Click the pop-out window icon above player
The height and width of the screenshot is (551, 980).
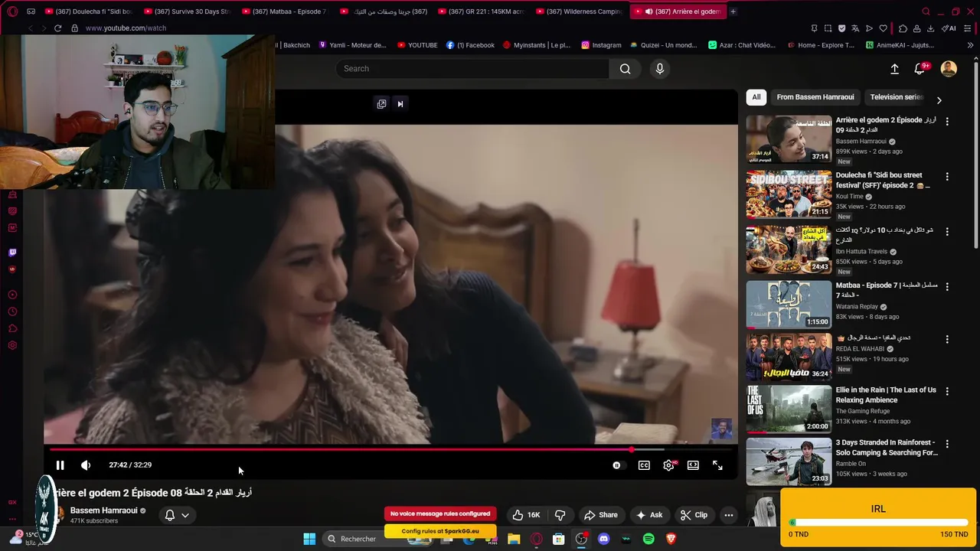[x=381, y=104]
